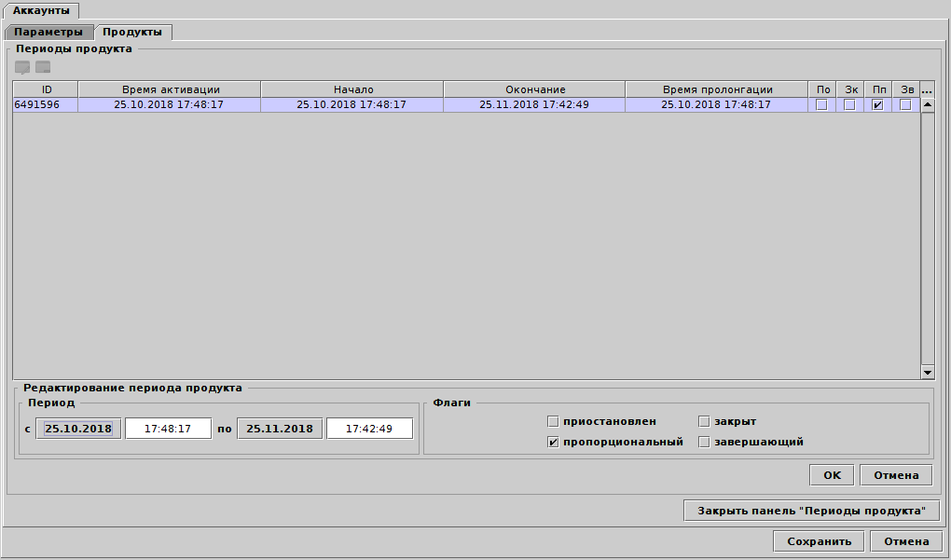Image resolution: width=951 pixels, height=560 pixels.
Task: Click the scrollbar up arrow
Action: 928,105
